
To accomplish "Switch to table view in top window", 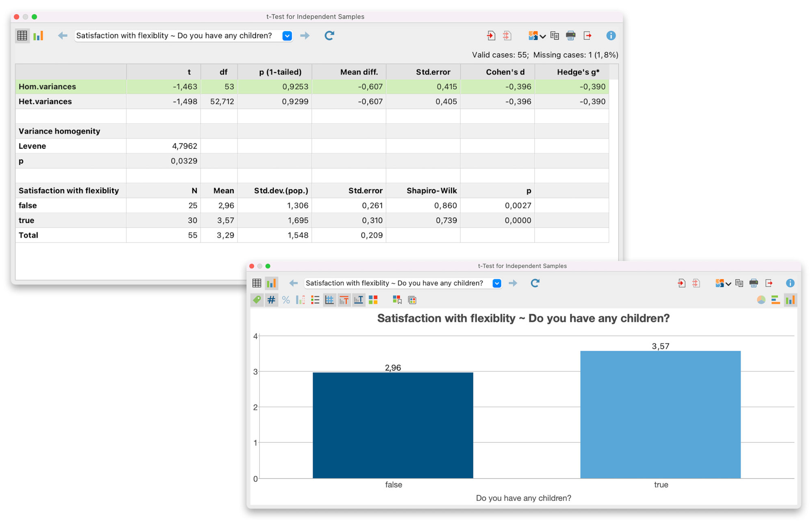I will click(x=22, y=36).
